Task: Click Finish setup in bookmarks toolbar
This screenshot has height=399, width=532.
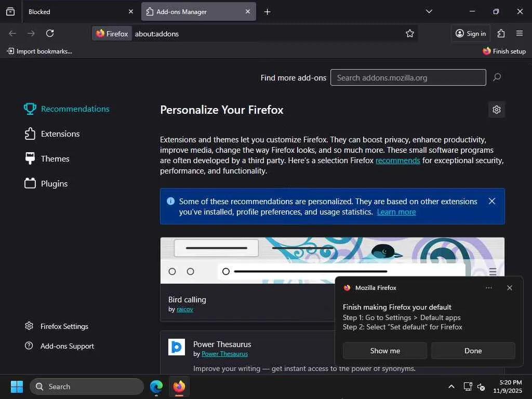Action: click(x=504, y=51)
